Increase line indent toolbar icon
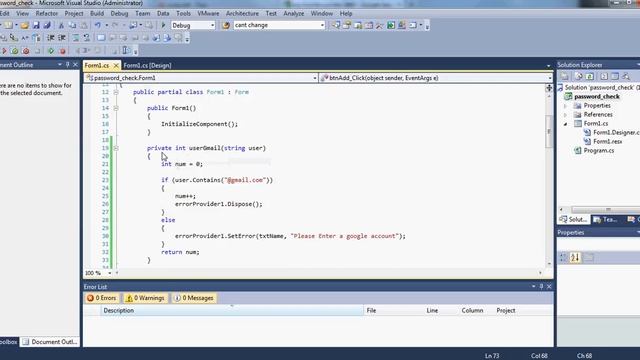The height and width of the screenshot is (360, 640). pyautogui.click(x=62, y=38)
